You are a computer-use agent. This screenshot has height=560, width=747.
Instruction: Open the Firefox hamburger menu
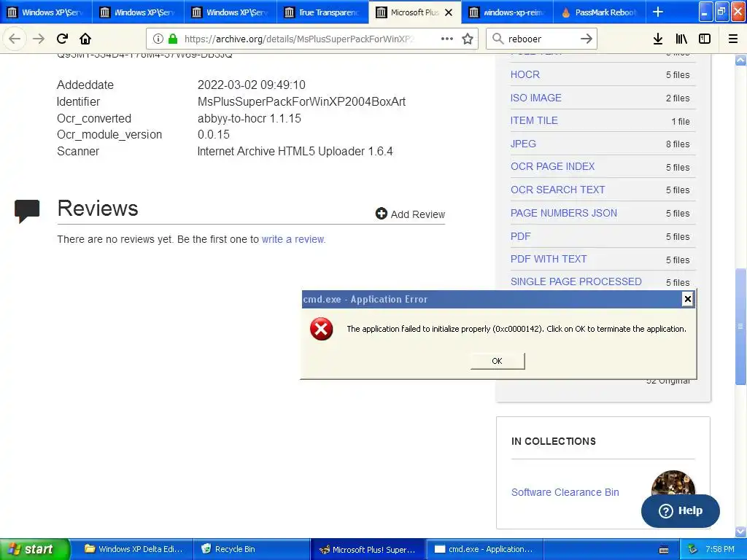[733, 39]
